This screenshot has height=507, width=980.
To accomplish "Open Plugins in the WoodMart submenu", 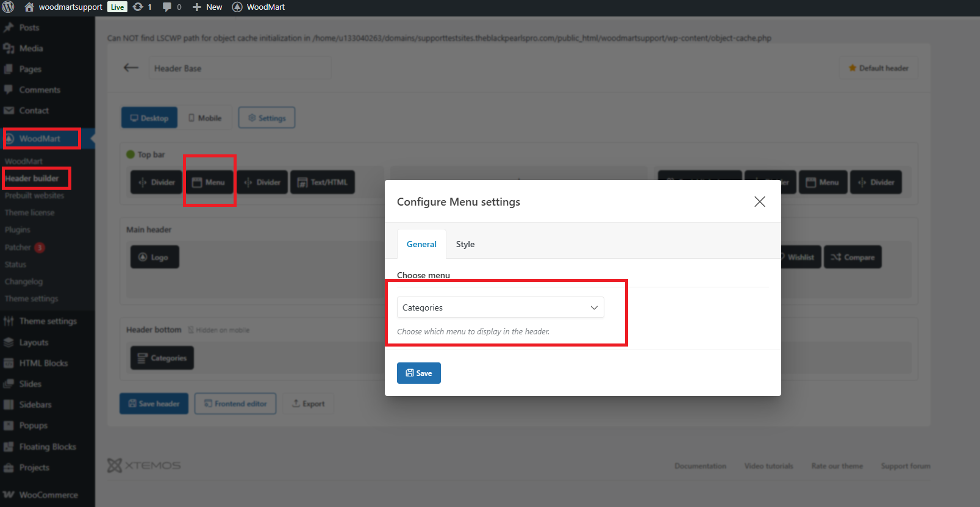I will click(x=17, y=229).
